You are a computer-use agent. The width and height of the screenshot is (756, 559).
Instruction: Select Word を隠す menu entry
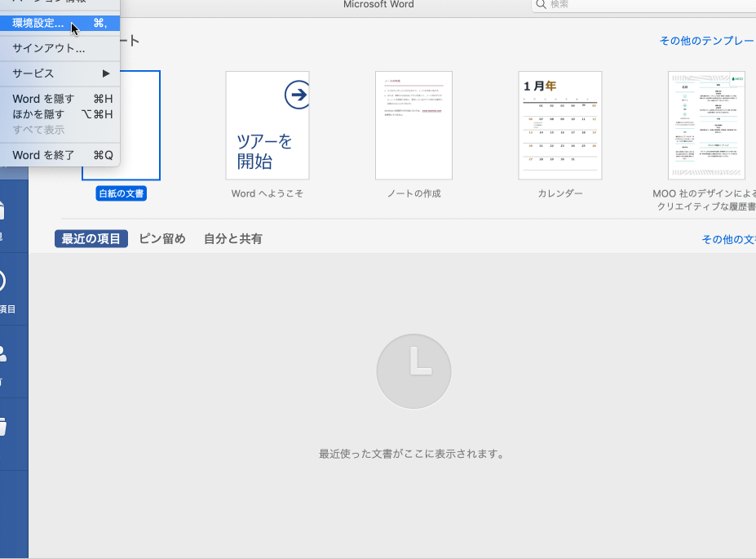click(x=60, y=99)
